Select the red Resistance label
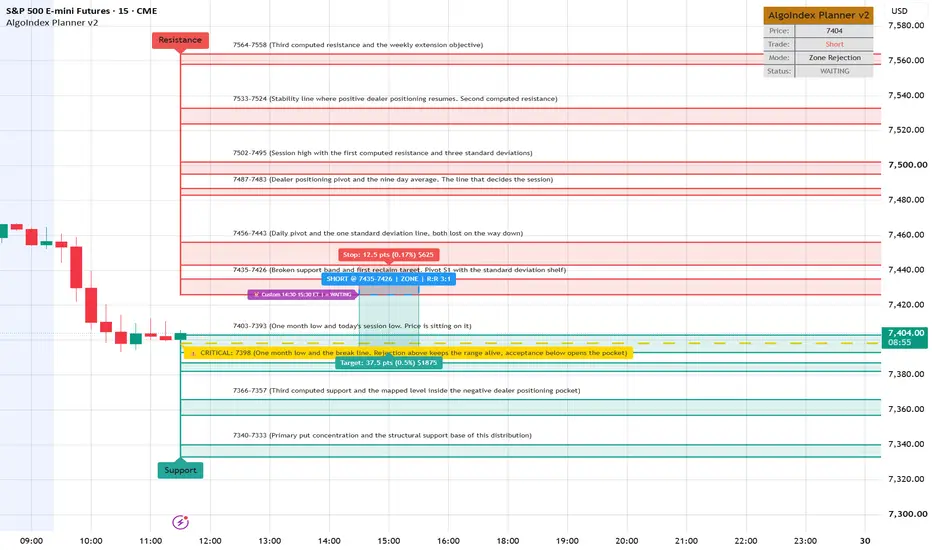932x550 pixels. pos(180,40)
